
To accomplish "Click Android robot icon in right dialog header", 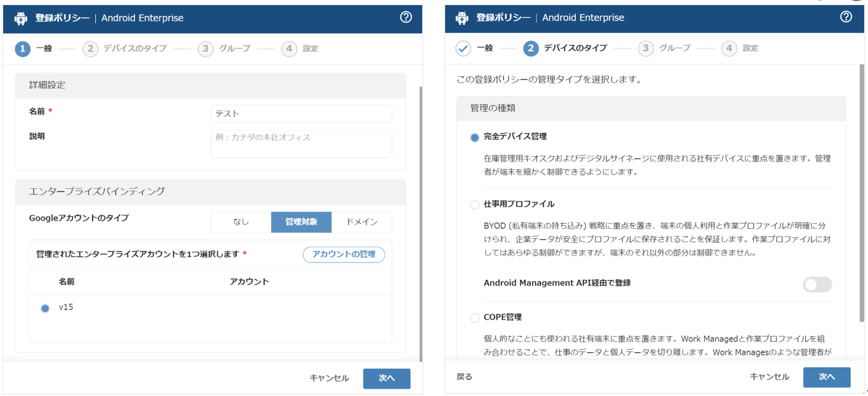I will 462,18.
